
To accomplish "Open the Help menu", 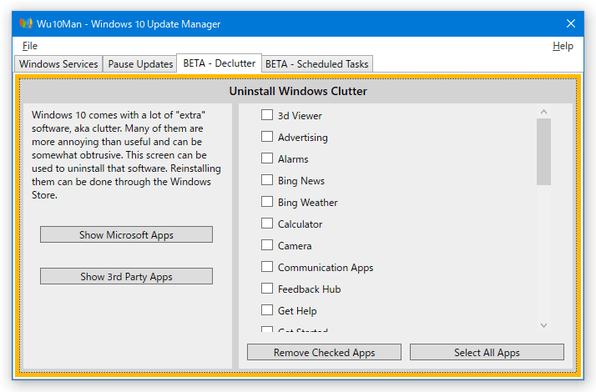I will point(563,46).
